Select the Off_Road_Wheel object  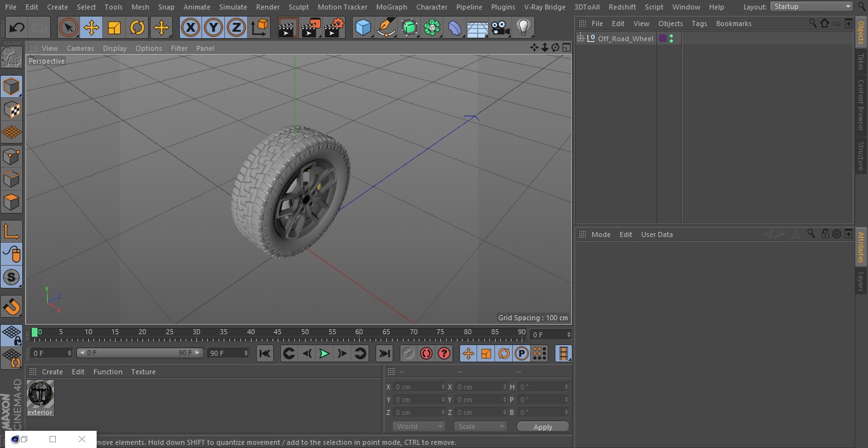pyautogui.click(x=625, y=39)
